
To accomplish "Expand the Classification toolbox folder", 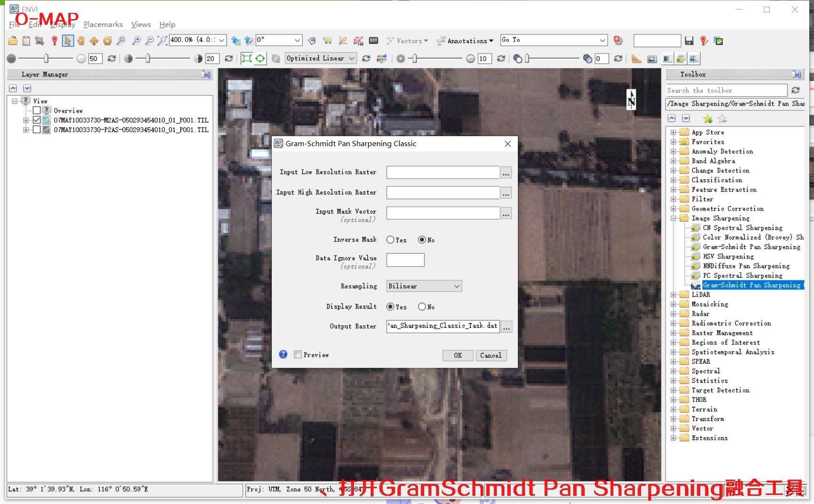I will [x=673, y=180].
